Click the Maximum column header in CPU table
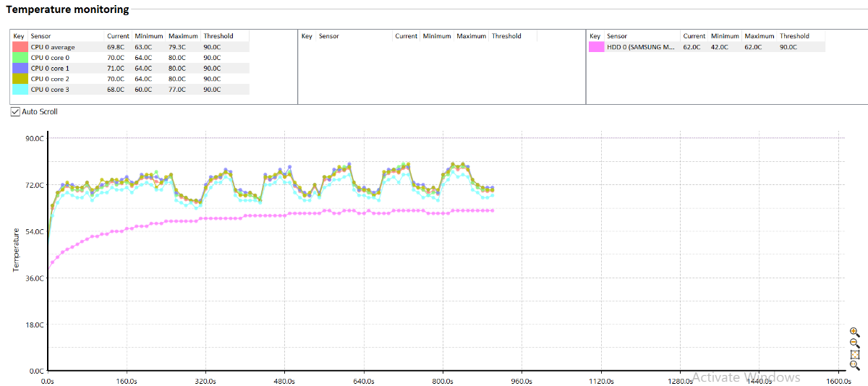This screenshot has height=386, width=868. tap(183, 36)
